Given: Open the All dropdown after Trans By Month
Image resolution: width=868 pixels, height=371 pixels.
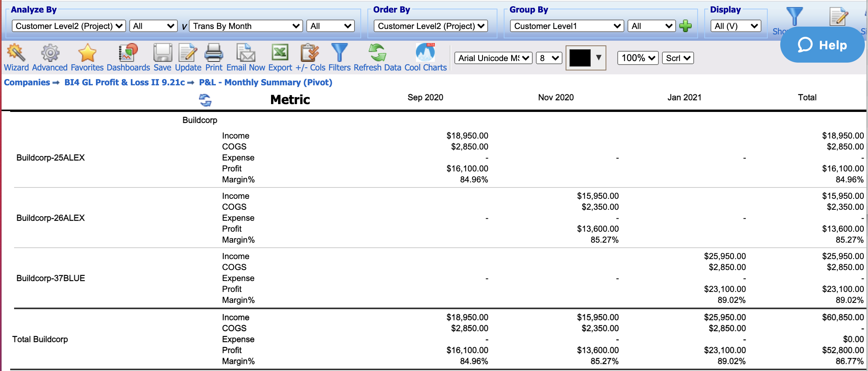Looking at the screenshot, I should (331, 26).
